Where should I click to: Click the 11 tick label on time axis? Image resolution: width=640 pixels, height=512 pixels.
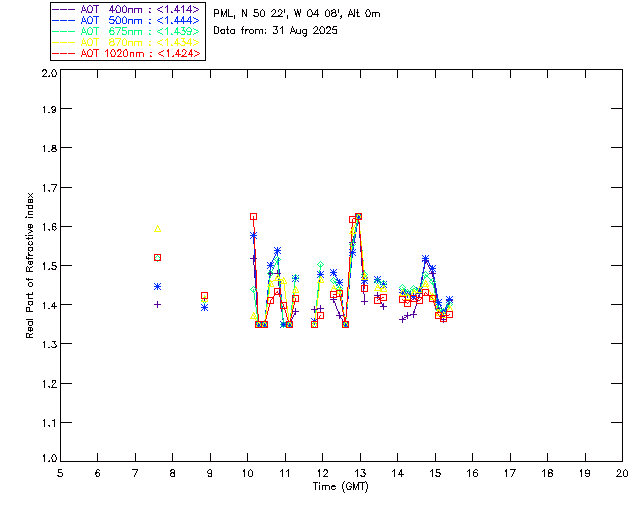[x=285, y=473]
